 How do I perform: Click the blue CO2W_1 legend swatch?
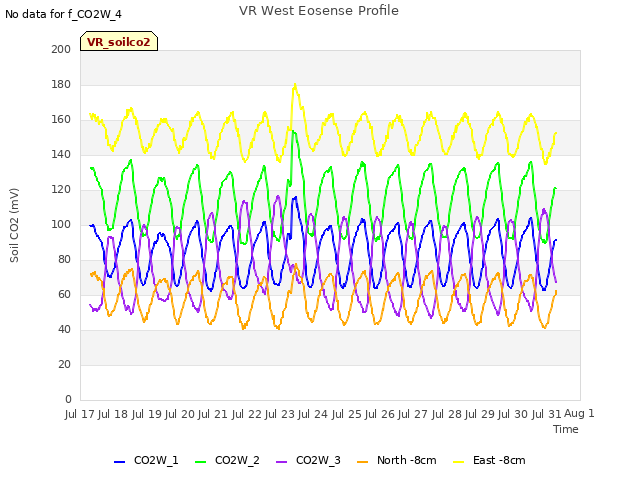click(x=119, y=462)
